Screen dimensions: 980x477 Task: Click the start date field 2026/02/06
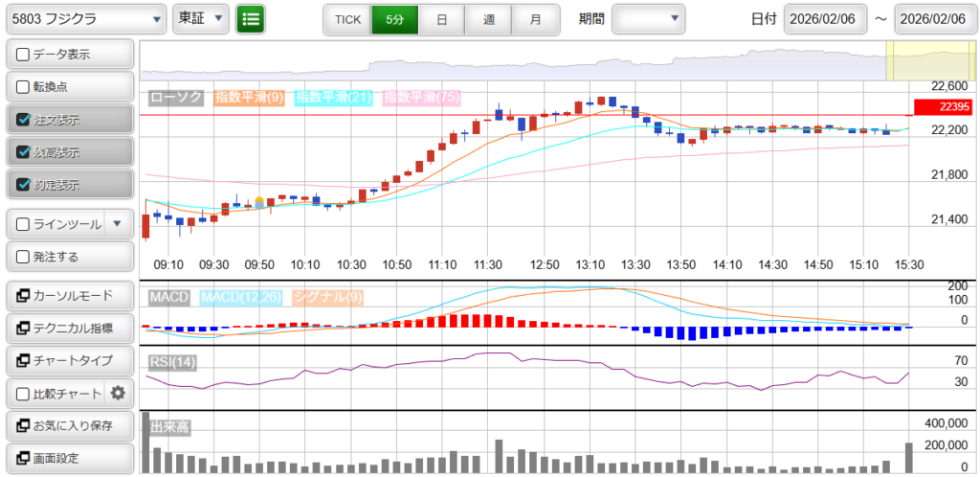point(825,18)
